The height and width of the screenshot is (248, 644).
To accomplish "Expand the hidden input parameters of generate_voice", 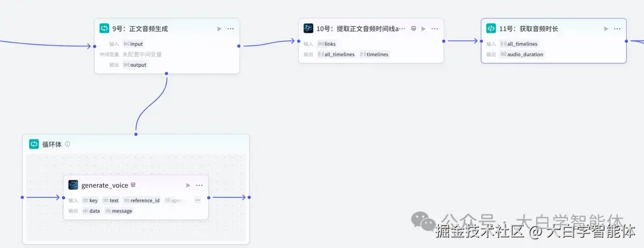I will coord(198,200).
